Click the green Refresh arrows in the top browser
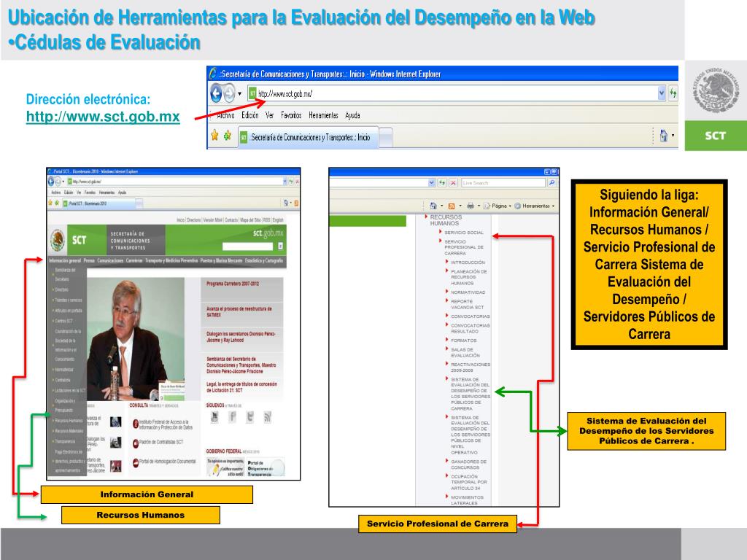 (673, 93)
